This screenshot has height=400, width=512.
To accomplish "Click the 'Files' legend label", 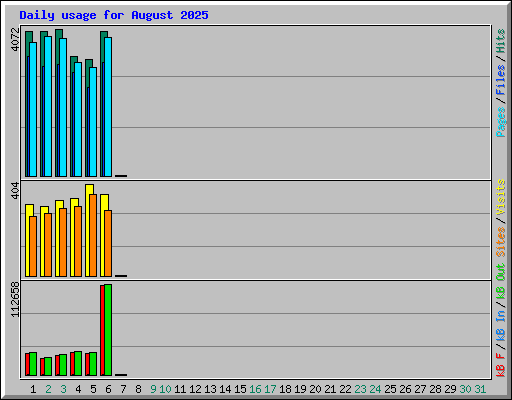I will click(x=500, y=80).
